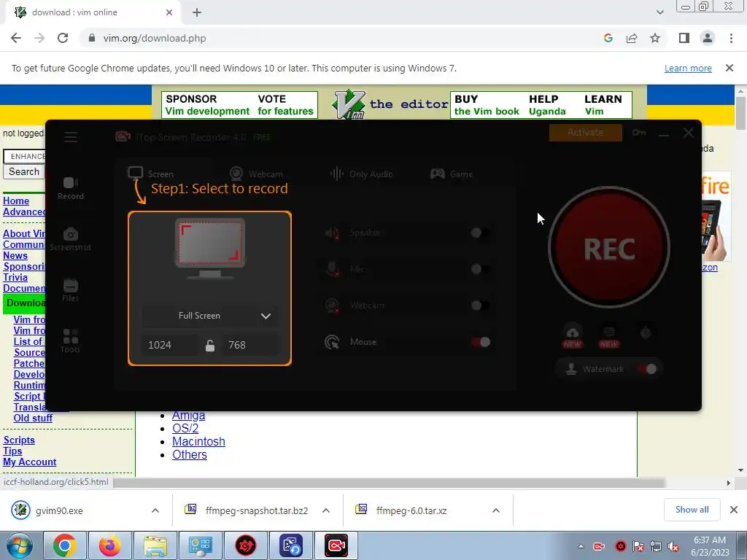Turn off the Mouse switch
Image resolution: width=747 pixels, height=560 pixels.
click(x=481, y=342)
